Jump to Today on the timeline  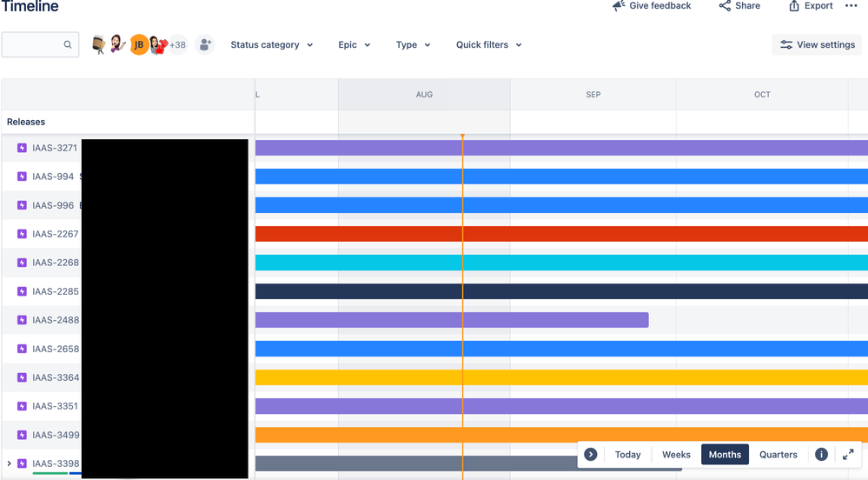[x=627, y=455]
